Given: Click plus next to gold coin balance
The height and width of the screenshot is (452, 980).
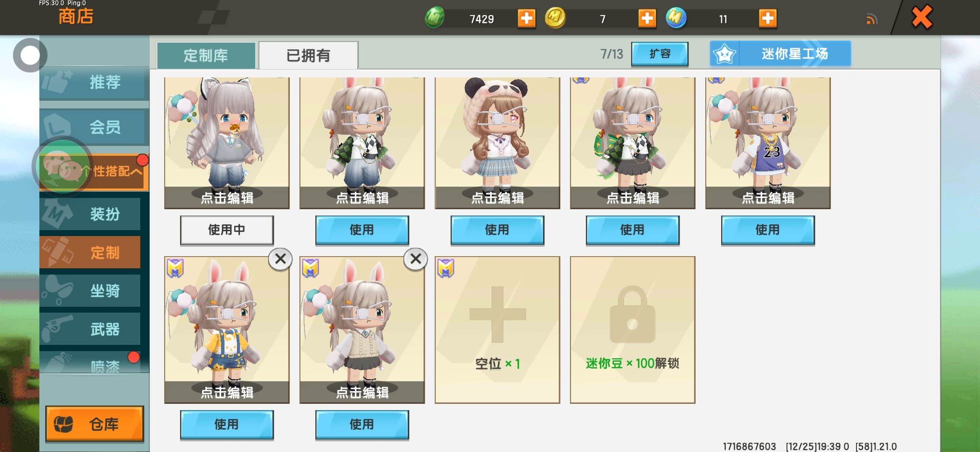Looking at the screenshot, I should [x=647, y=19].
